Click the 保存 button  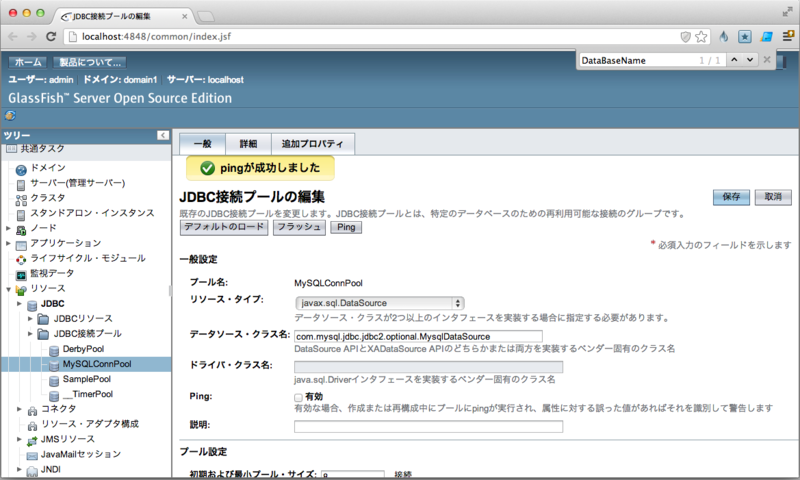(731, 197)
